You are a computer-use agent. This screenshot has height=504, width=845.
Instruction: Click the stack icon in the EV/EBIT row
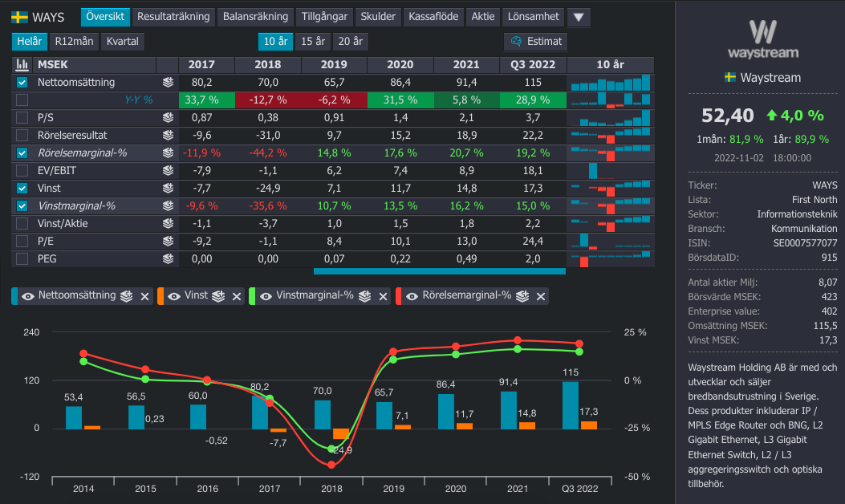(168, 170)
